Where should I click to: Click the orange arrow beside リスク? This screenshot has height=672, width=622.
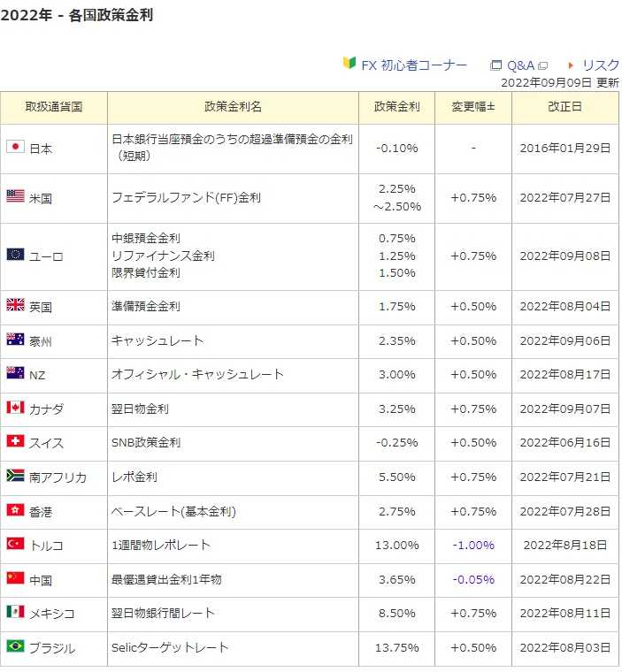tap(572, 65)
